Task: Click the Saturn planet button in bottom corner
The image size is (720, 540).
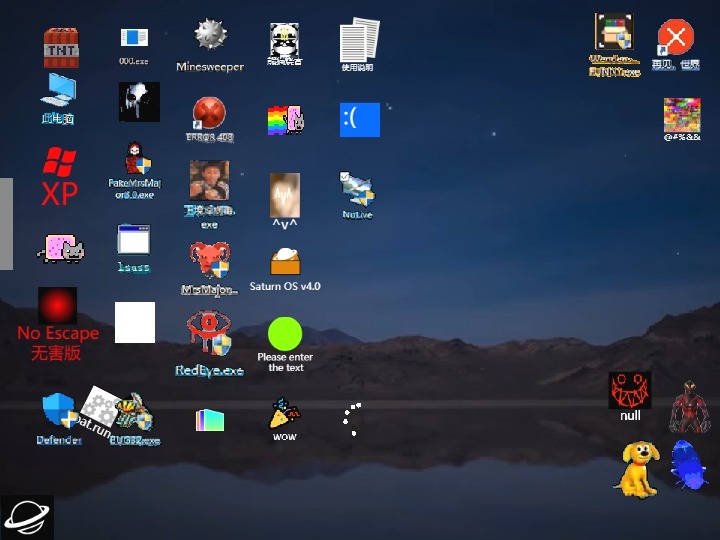Action: coord(27,516)
